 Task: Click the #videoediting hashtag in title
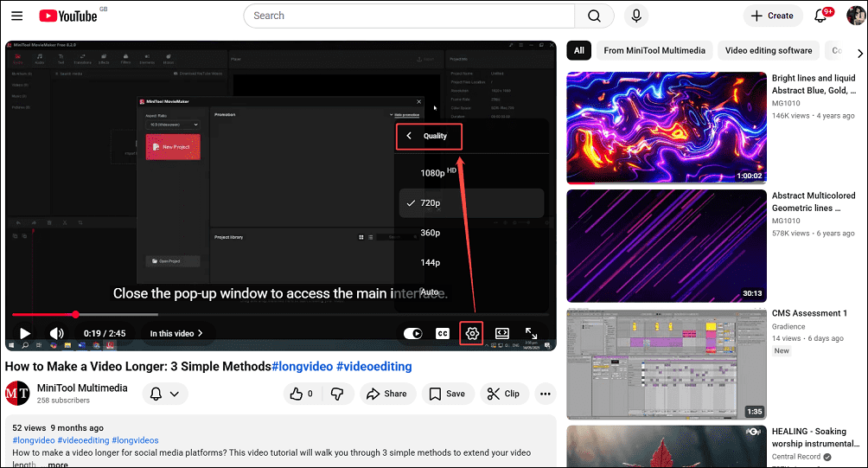click(374, 367)
